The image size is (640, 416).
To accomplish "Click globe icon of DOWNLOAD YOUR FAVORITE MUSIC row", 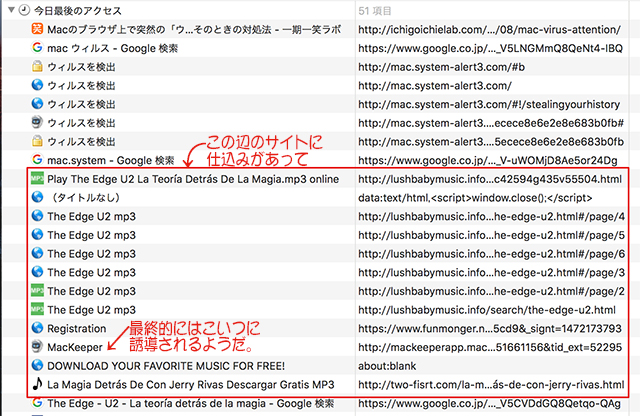I will 37,365.
